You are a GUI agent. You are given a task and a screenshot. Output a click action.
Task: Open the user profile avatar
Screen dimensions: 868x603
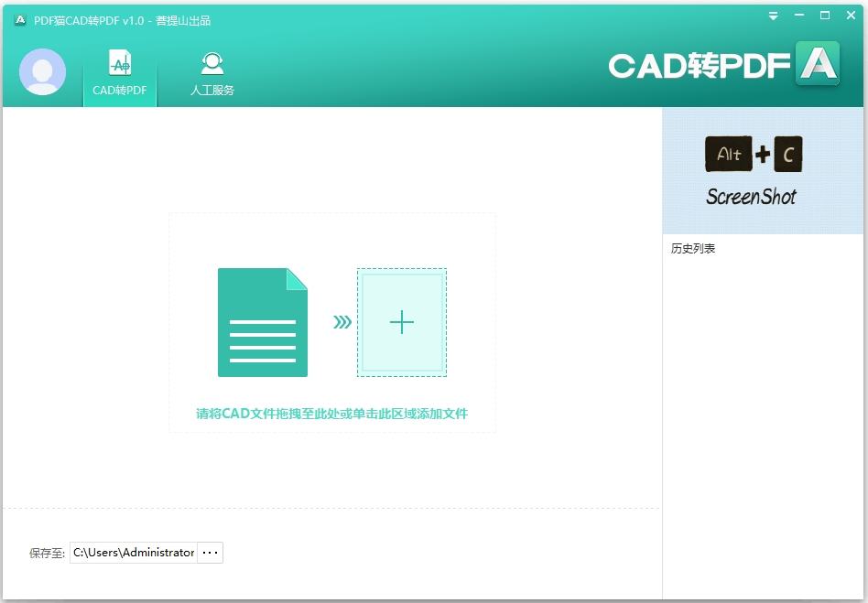pyautogui.click(x=41, y=72)
